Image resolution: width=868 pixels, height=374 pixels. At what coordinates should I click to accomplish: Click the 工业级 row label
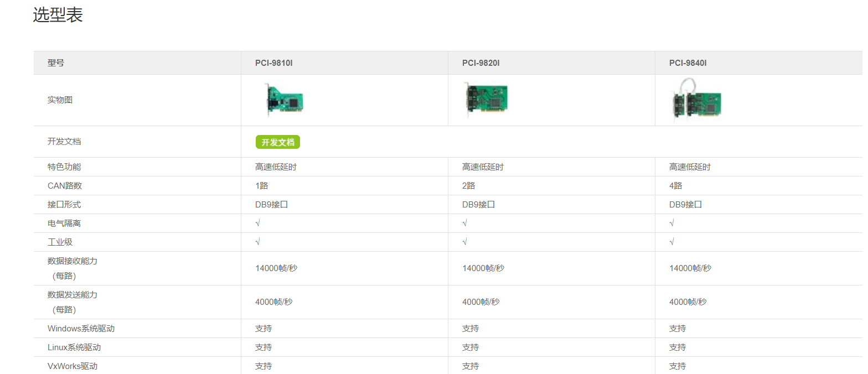click(x=60, y=242)
